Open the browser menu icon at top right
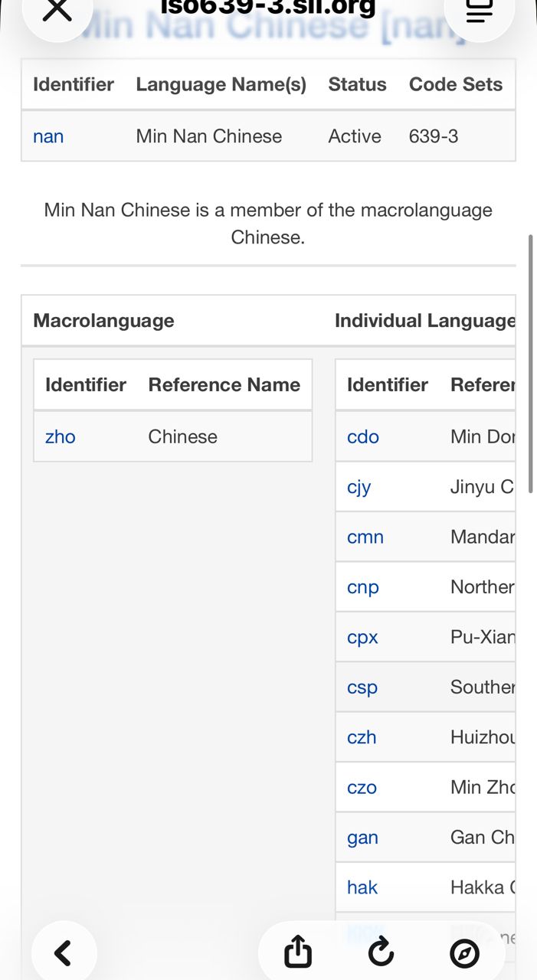The height and width of the screenshot is (980, 537). coord(479,11)
